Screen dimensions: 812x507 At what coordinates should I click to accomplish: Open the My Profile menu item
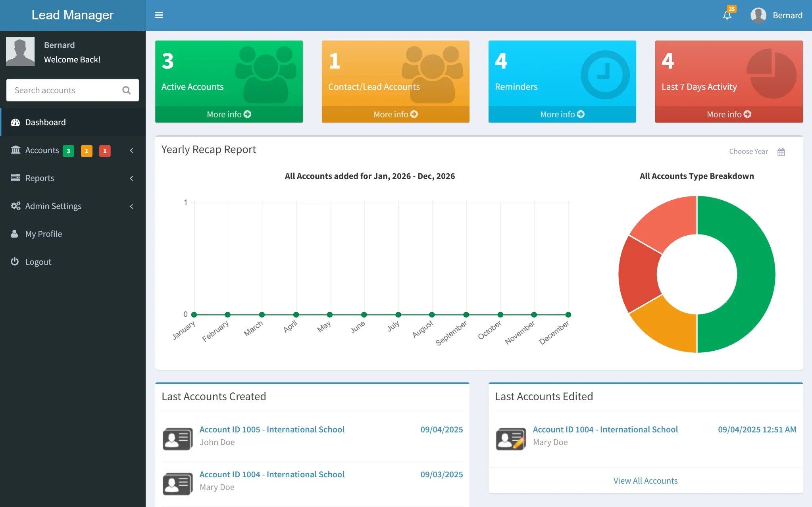coord(44,234)
